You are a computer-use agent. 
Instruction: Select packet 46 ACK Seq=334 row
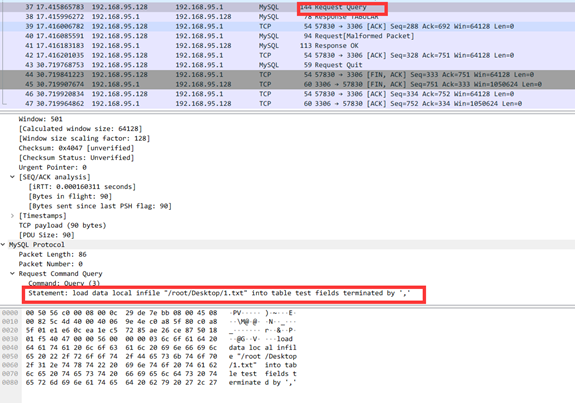point(288,94)
